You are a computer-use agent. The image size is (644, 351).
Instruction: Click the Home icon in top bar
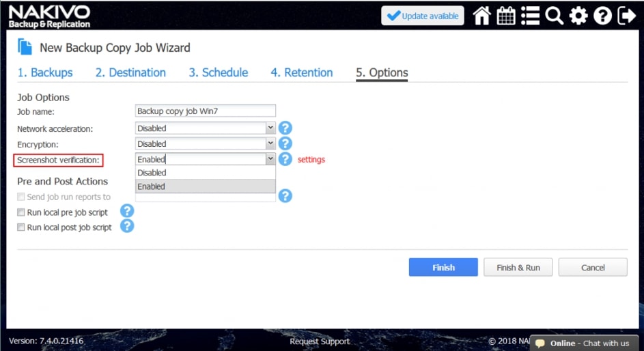pos(482,16)
